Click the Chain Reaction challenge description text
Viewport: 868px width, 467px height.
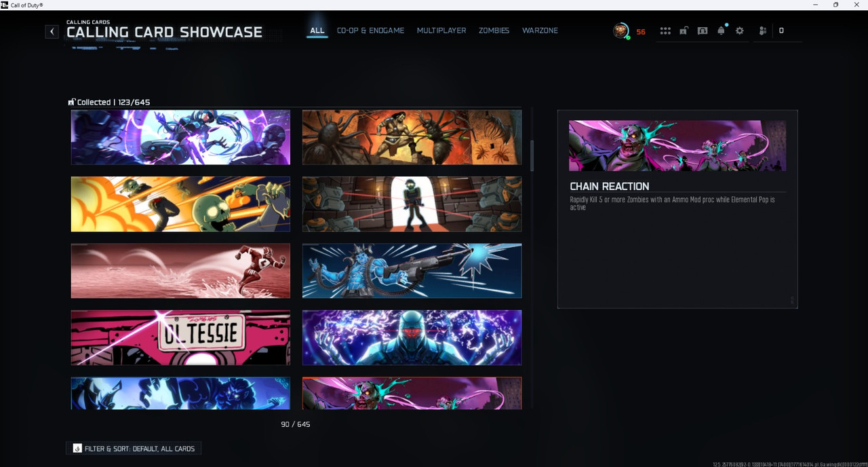(672, 204)
